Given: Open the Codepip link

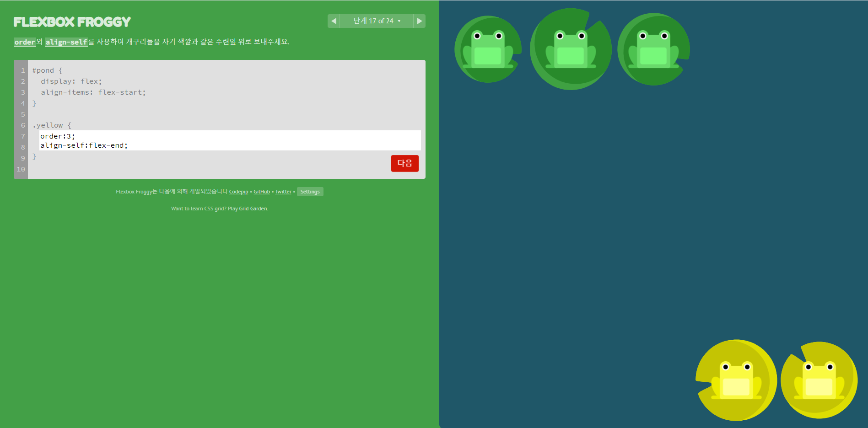Looking at the screenshot, I should coord(238,192).
